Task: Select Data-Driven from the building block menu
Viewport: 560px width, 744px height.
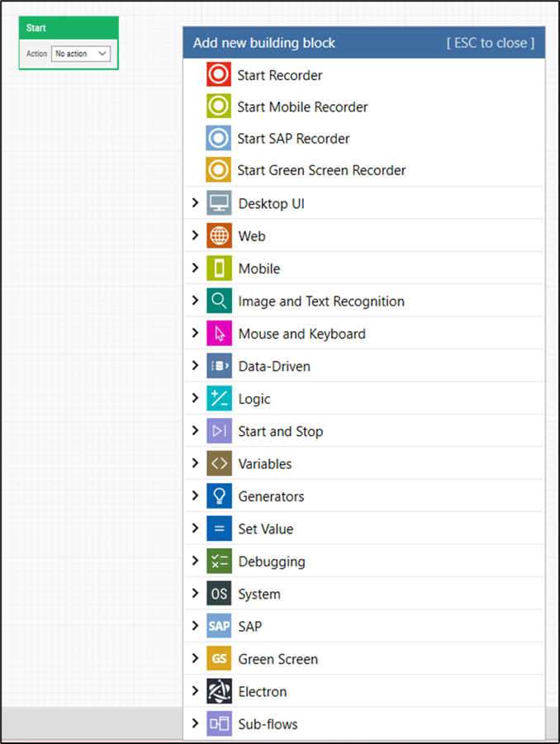Action: [273, 366]
